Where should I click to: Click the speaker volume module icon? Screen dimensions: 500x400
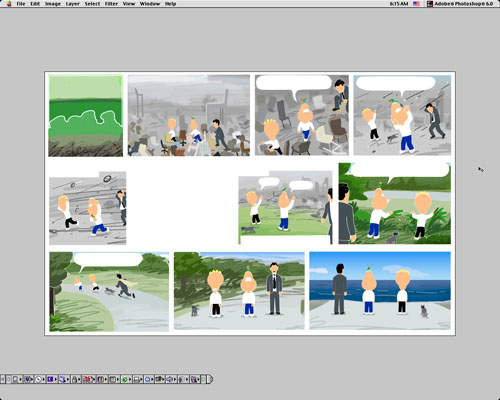[169, 379]
